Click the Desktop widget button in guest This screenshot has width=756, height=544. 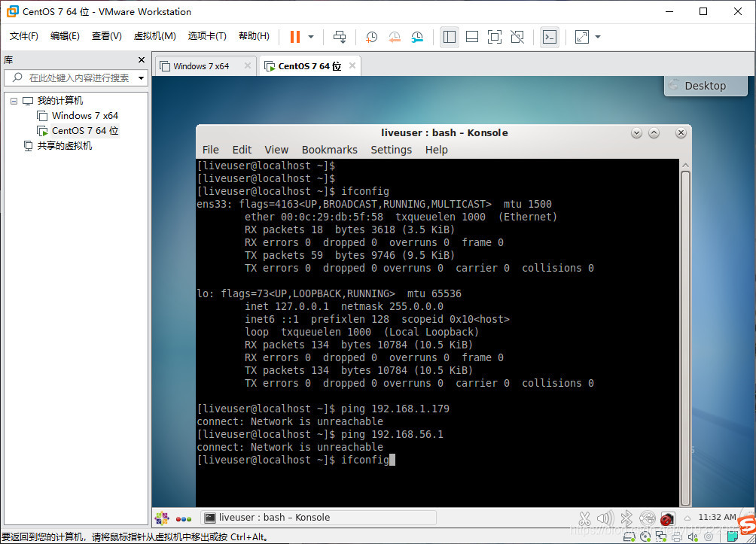(x=706, y=85)
